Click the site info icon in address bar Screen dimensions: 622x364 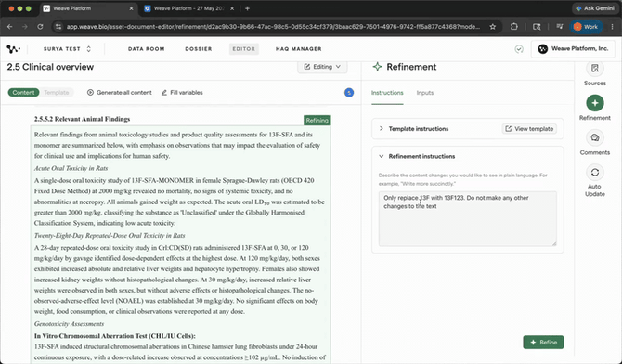pyautogui.click(x=58, y=27)
